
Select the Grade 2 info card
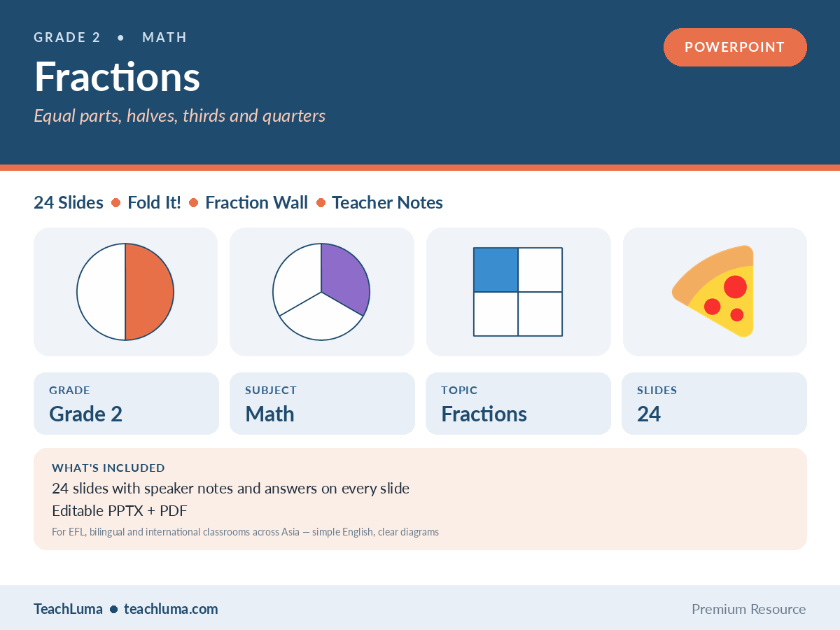tap(126, 403)
